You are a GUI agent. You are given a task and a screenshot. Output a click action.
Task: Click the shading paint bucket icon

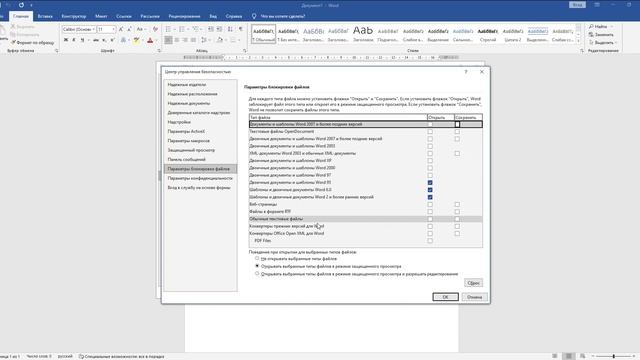219,40
